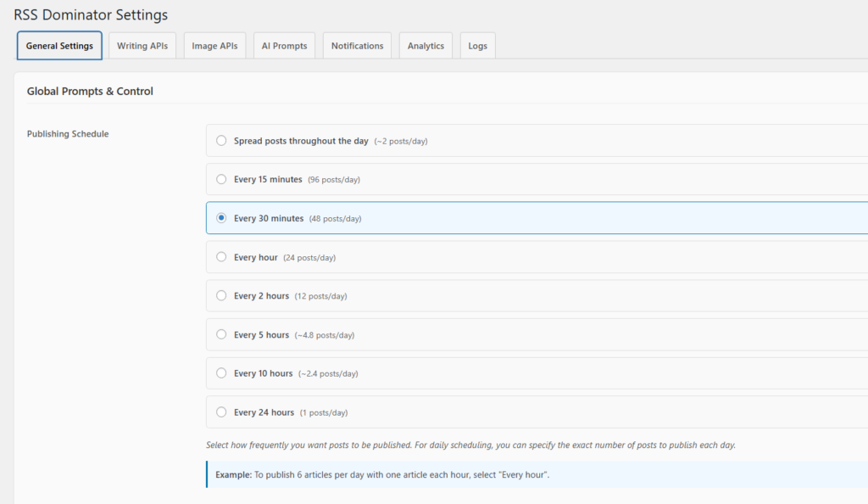This screenshot has width=868, height=504.
Task: Set the schedule to Every 2 hours
Action: tap(222, 296)
